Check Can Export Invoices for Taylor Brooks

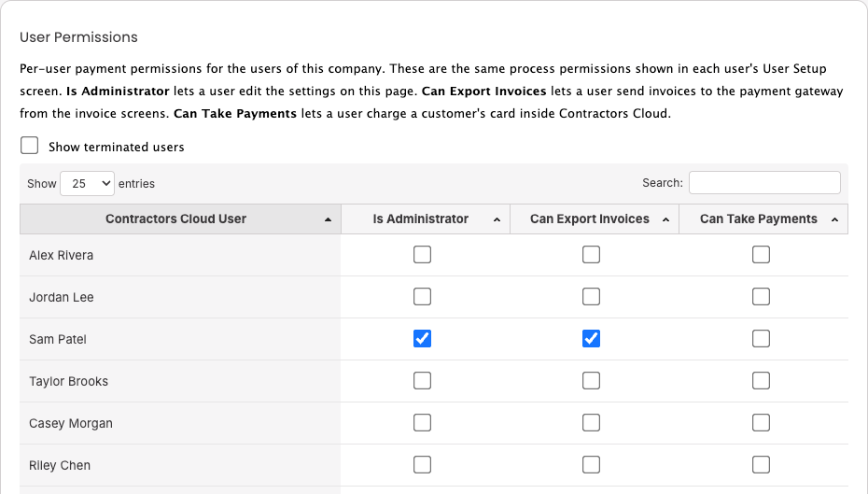pos(591,381)
